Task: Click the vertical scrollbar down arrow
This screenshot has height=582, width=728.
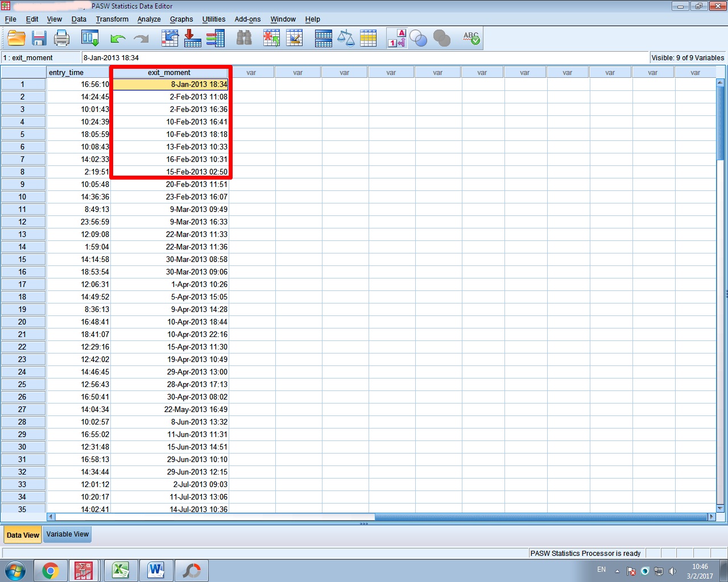Action: point(720,508)
